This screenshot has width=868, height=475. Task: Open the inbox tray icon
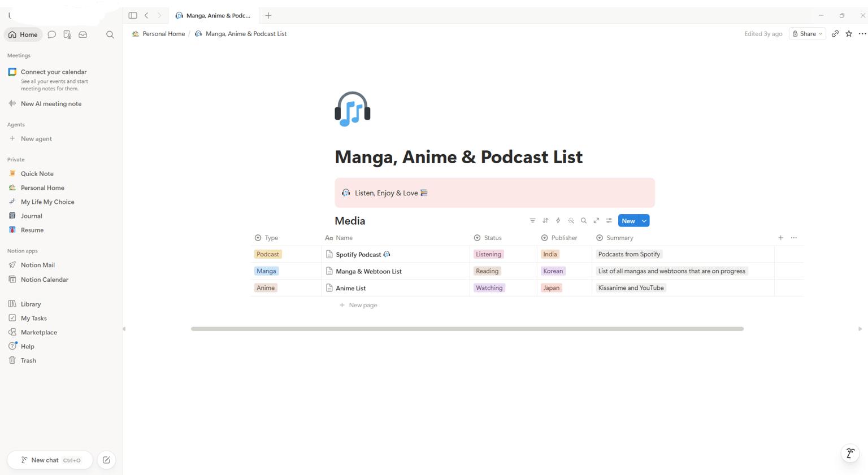(x=83, y=35)
